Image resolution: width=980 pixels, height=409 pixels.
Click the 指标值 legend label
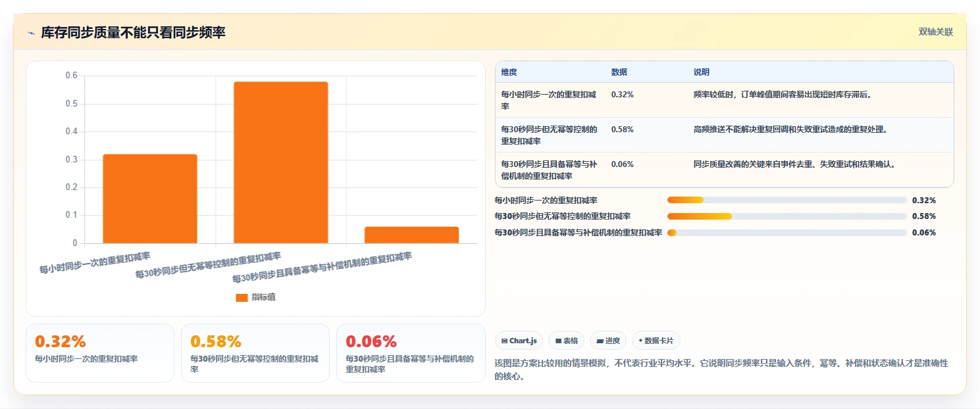pos(263,297)
